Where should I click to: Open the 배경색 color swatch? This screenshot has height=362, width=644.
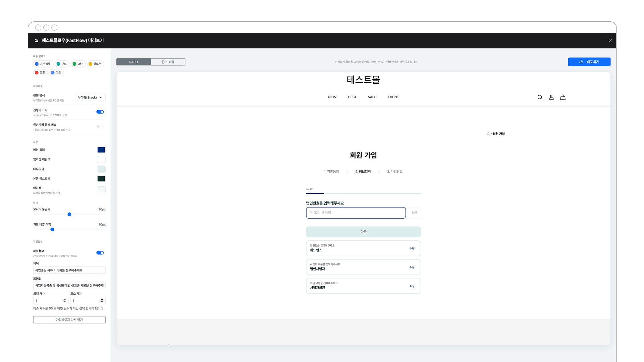pyautogui.click(x=101, y=190)
